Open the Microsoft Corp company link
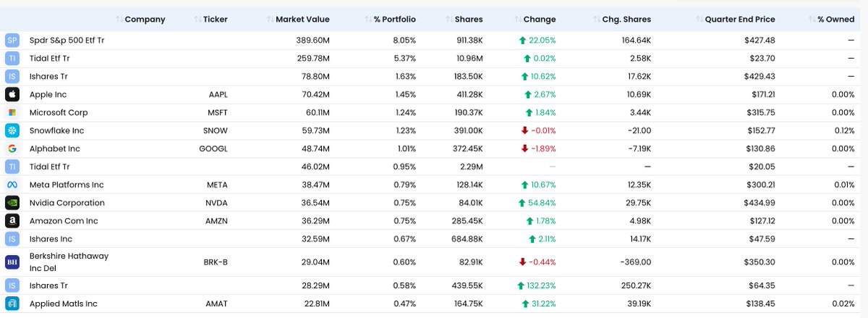Image resolution: width=868 pixels, height=318 pixels. click(59, 112)
